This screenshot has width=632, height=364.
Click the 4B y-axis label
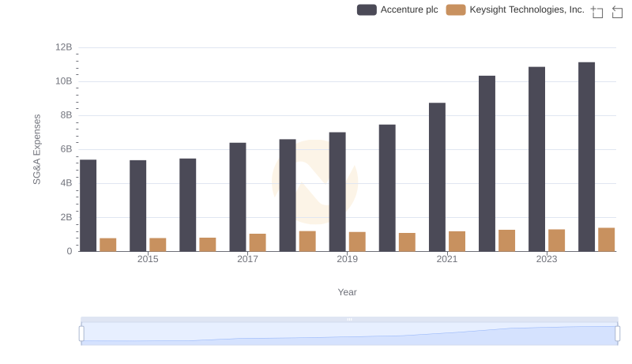tap(66, 183)
